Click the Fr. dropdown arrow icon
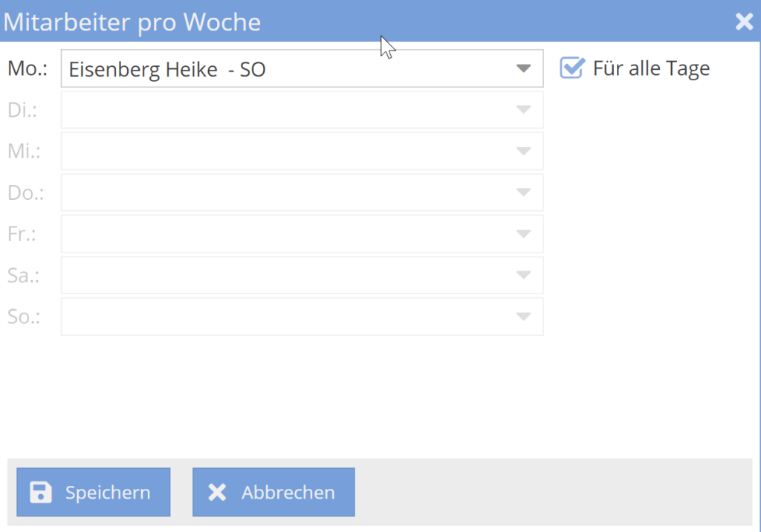This screenshot has height=532, width=761. [525, 233]
